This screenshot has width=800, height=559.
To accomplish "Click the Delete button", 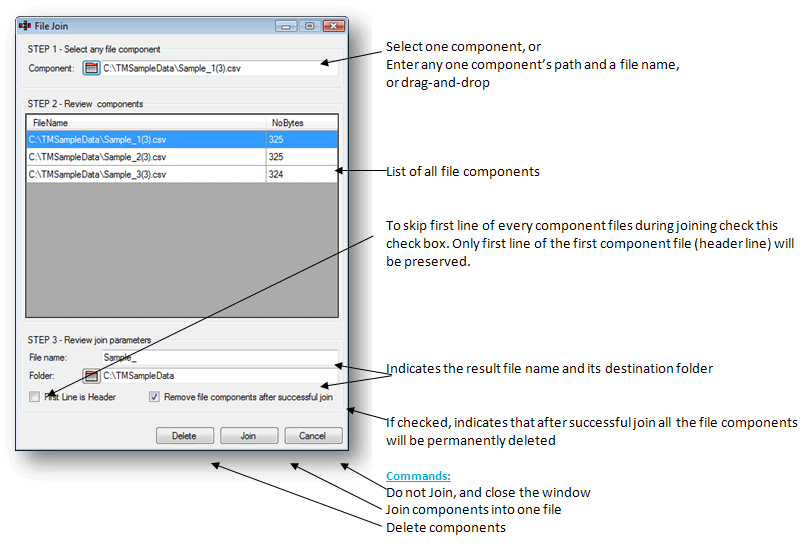I will point(185,436).
